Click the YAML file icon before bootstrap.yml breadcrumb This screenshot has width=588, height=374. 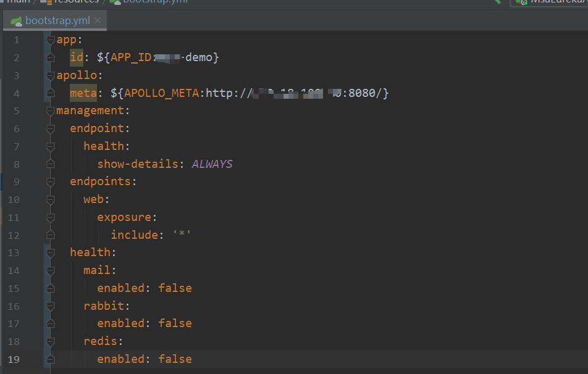(x=115, y=2)
